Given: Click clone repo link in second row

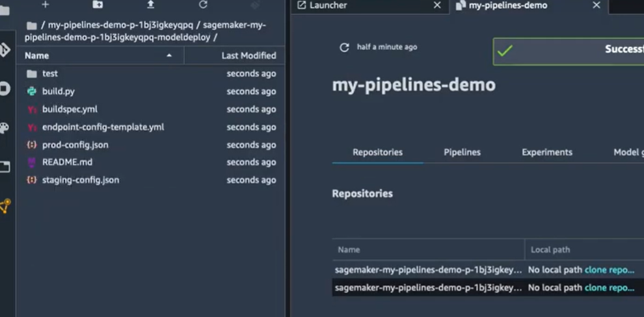Looking at the screenshot, I should click(x=610, y=288).
